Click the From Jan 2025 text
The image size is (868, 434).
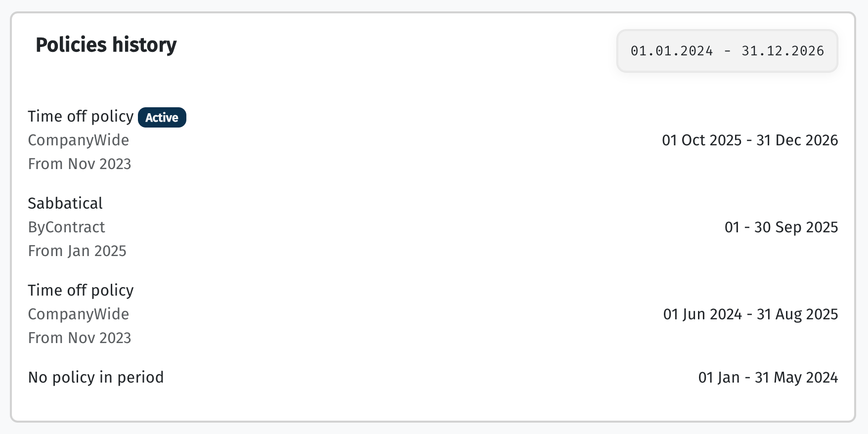pos(77,251)
